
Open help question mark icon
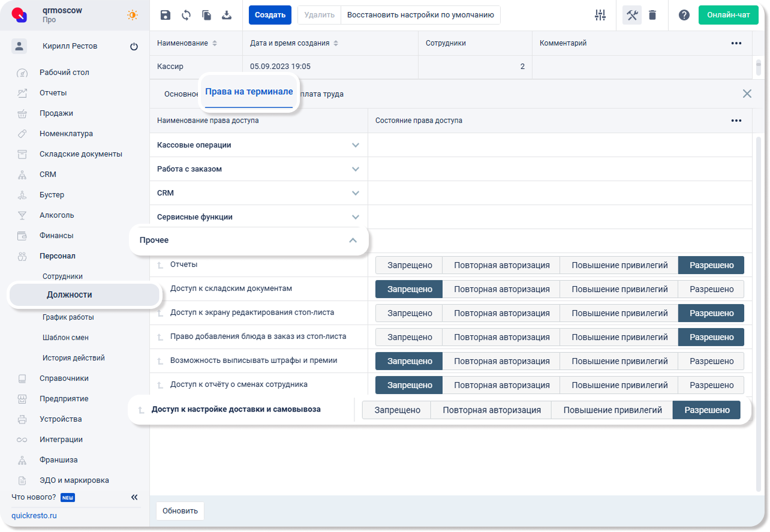pos(684,15)
